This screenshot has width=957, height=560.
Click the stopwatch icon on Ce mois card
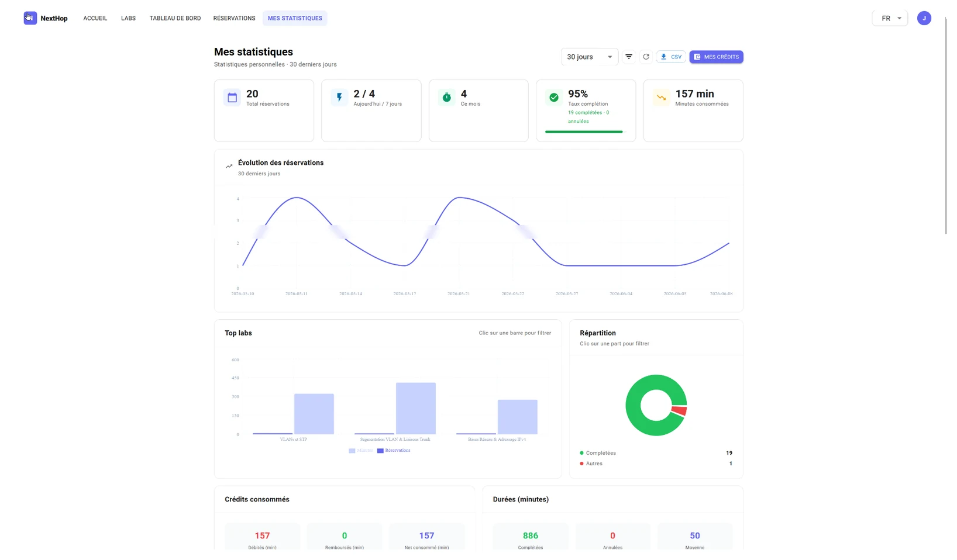click(447, 98)
